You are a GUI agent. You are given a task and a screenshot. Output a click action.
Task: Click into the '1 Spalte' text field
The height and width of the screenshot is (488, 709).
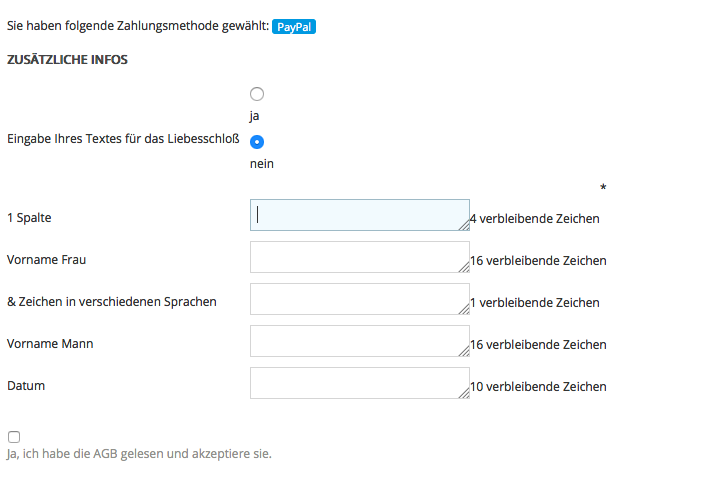(x=359, y=215)
